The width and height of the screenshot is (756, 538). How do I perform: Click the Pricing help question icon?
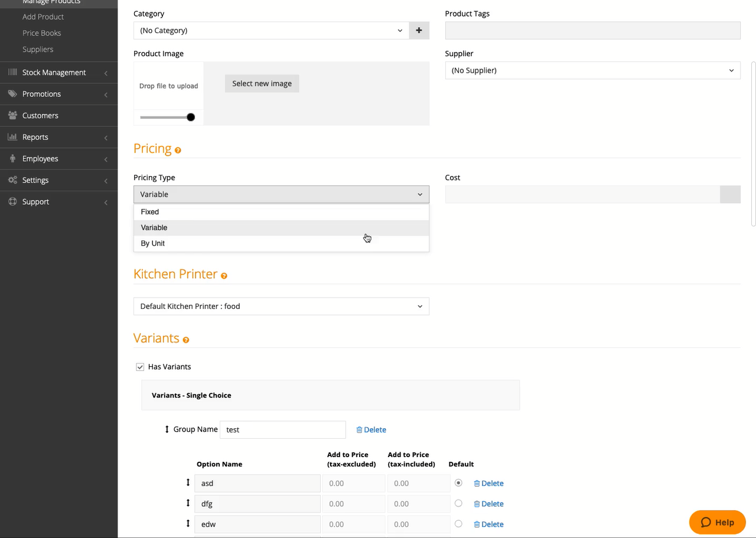click(x=178, y=151)
